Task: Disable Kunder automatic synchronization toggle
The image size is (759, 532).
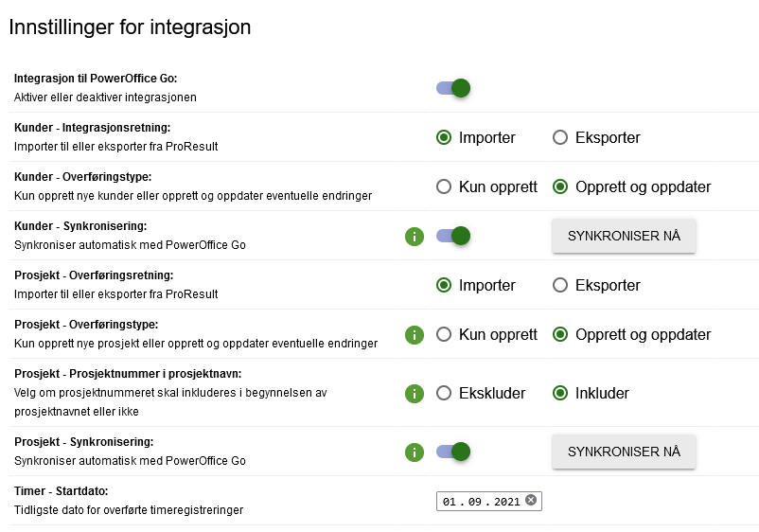Action: (453, 236)
